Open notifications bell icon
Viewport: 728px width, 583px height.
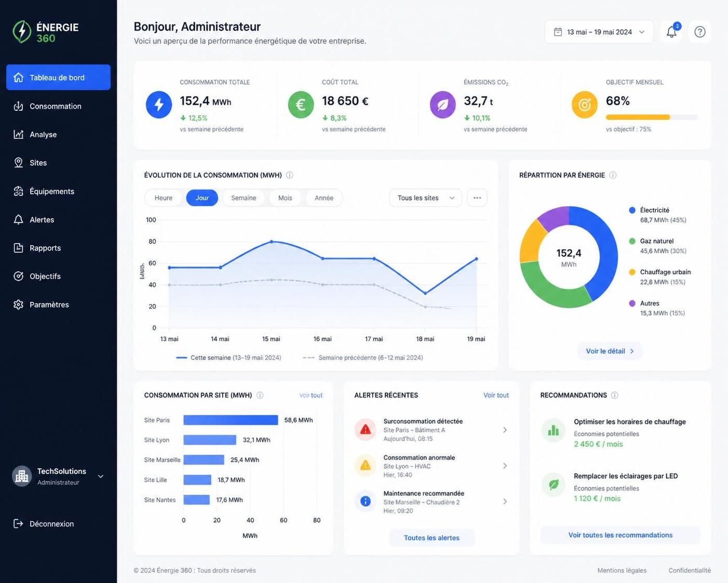671,32
